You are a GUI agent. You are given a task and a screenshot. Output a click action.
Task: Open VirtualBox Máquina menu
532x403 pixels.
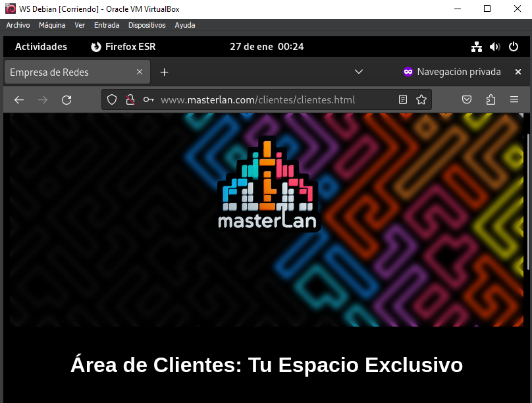pos(52,25)
